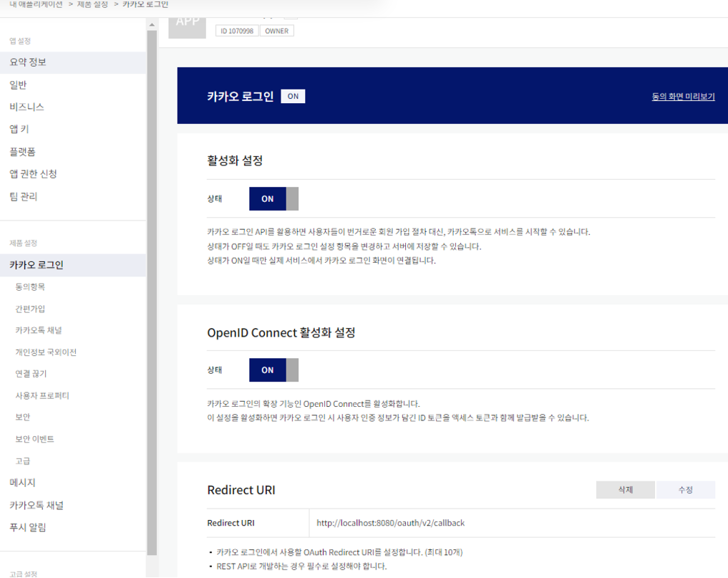
Task: Click the sidebar scrollbar up arrow
Action: (x=152, y=24)
